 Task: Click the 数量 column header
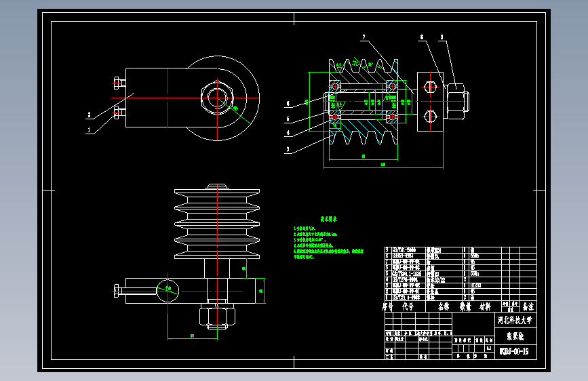(x=465, y=306)
